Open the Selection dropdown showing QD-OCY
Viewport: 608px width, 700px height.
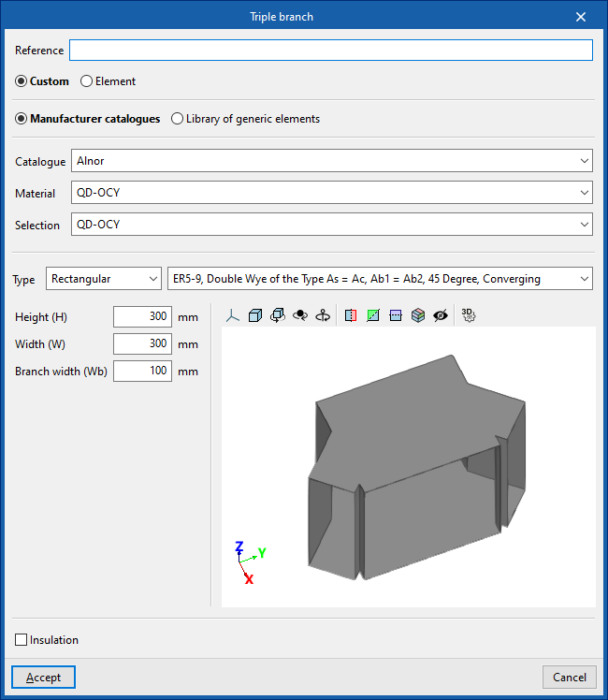332,224
